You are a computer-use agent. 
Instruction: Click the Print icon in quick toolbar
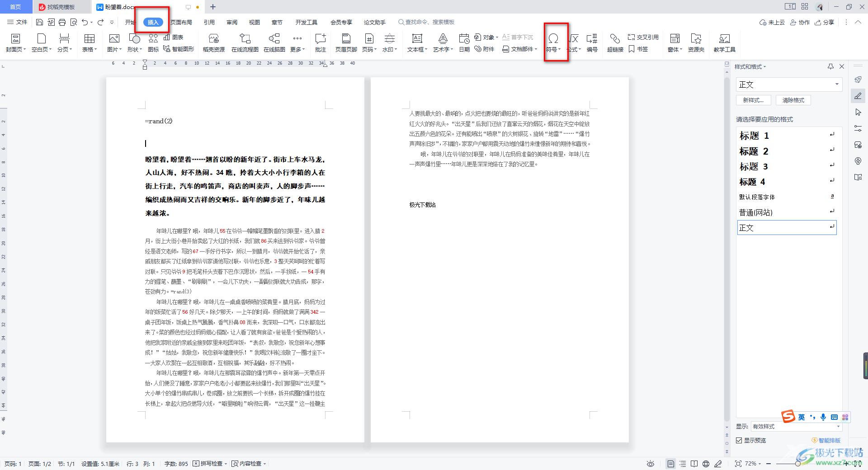(x=62, y=22)
